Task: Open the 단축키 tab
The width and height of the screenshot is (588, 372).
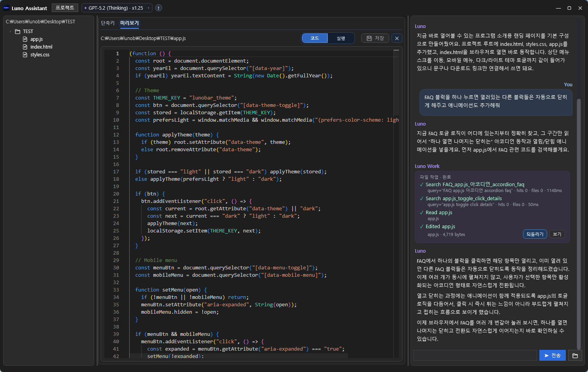Action: [108, 23]
